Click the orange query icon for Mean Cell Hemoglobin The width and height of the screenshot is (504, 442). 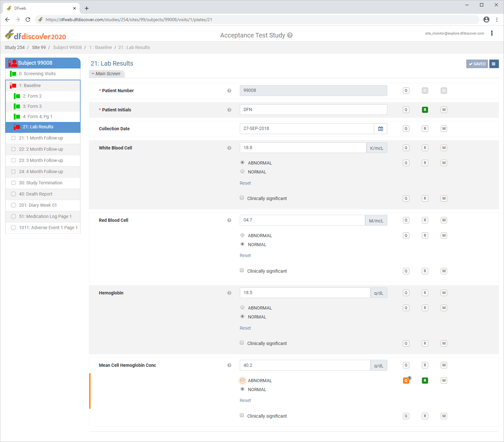[x=406, y=381]
